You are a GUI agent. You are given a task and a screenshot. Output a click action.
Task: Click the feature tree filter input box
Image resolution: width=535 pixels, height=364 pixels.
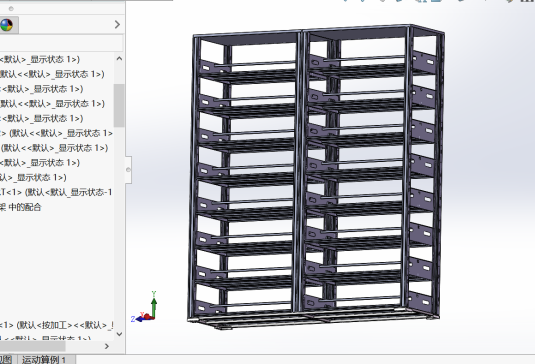click(61, 43)
